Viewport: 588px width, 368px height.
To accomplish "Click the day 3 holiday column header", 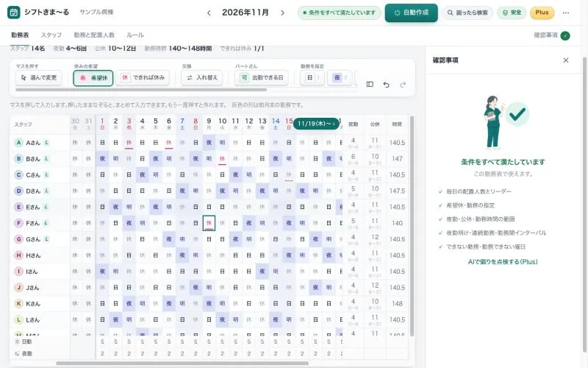I will tap(129, 124).
